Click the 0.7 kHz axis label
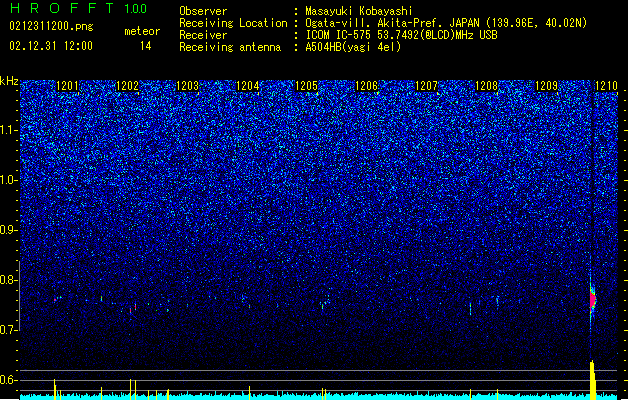The width and height of the screenshot is (629, 400). [x=9, y=330]
